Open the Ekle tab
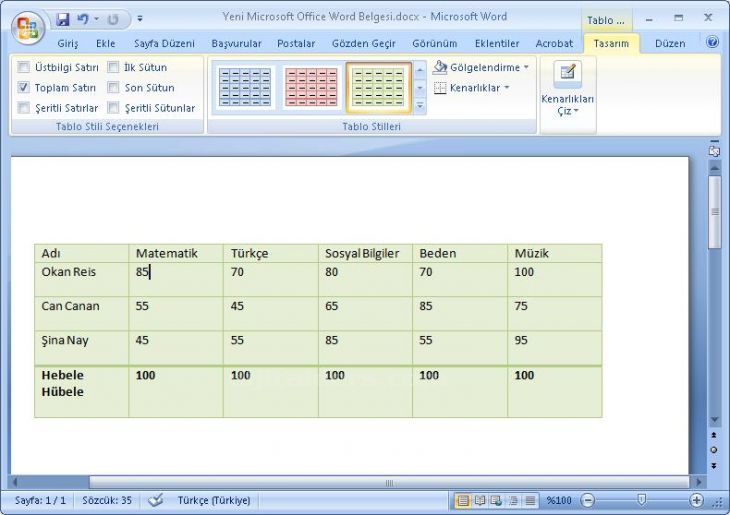730x515 pixels. pyautogui.click(x=106, y=43)
